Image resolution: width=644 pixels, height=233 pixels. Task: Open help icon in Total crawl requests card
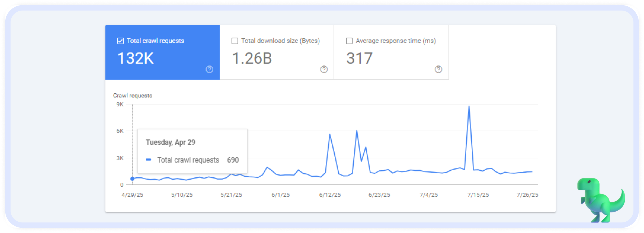coord(209,69)
